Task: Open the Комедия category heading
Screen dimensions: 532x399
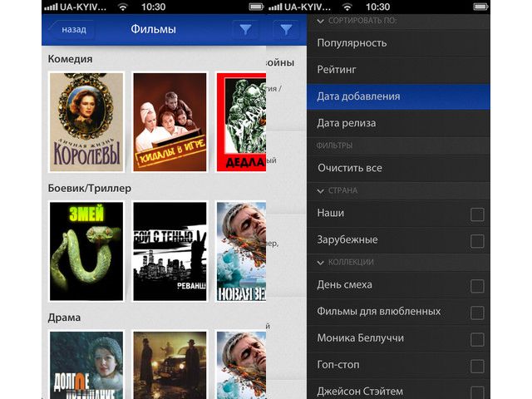Action: pyautogui.click(x=70, y=59)
